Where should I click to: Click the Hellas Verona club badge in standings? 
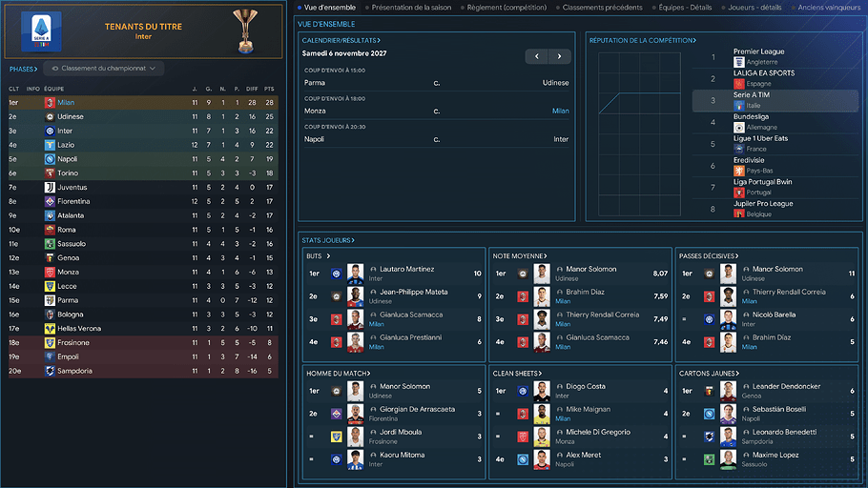point(50,329)
